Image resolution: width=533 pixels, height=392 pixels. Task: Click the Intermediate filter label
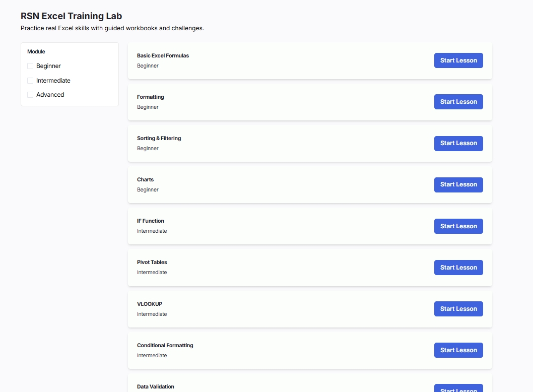tap(53, 81)
